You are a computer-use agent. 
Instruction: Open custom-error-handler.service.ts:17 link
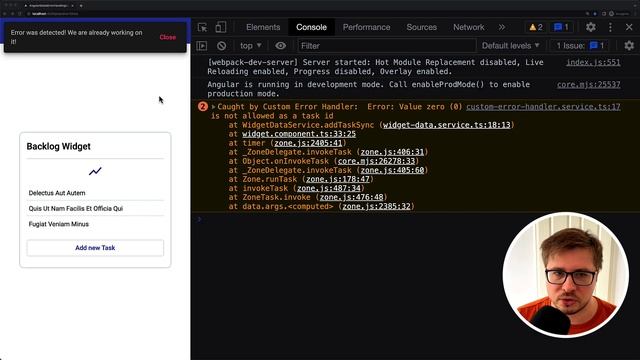[543, 107]
